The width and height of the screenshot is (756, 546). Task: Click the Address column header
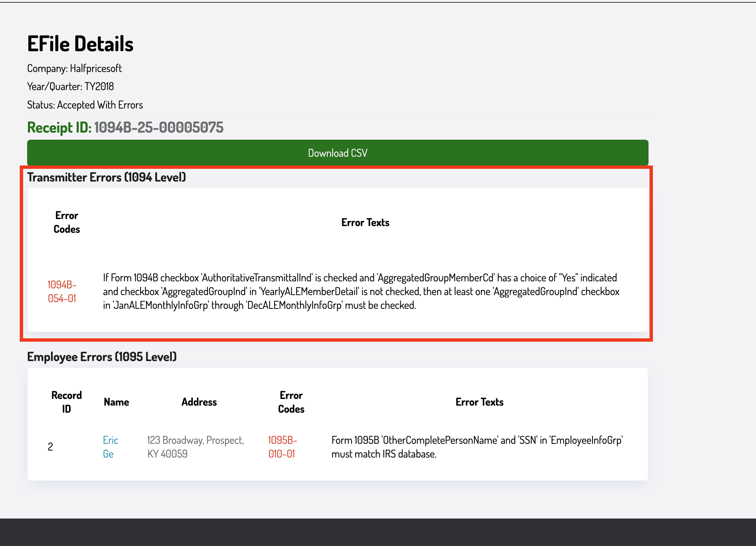[x=199, y=402]
